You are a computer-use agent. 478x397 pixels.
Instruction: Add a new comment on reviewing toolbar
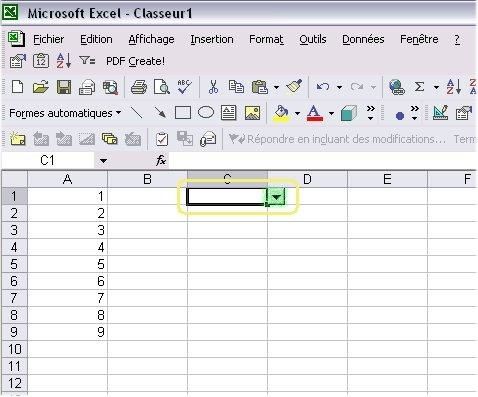pos(18,139)
